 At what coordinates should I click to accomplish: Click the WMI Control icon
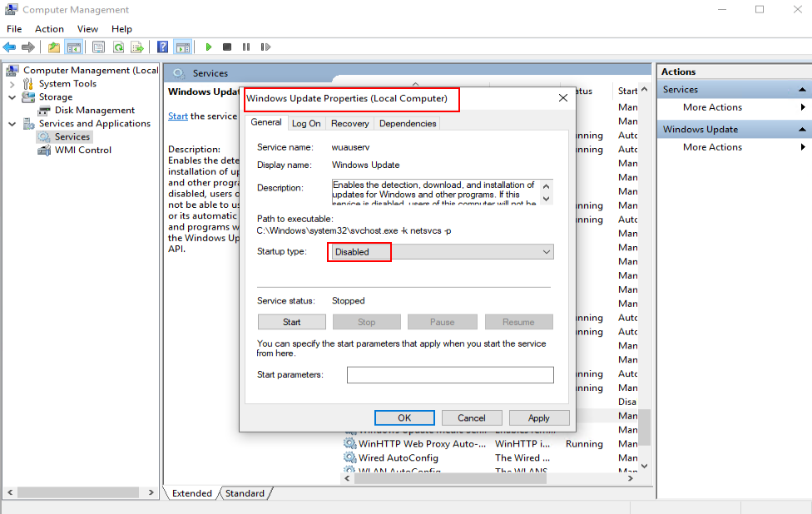click(44, 150)
